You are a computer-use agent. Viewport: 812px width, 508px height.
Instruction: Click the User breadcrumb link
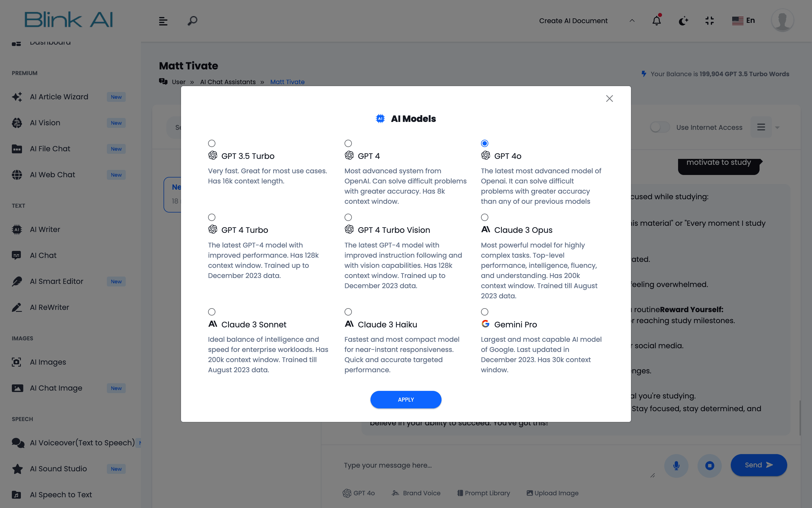pyautogui.click(x=178, y=82)
